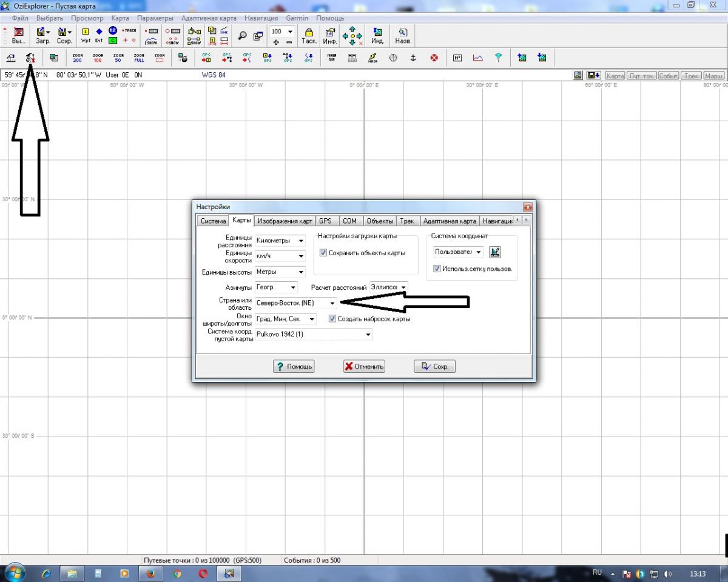Image resolution: width=728 pixels, height=582 pixels.
Task: Expand the Pulkovo 1942 datum dropdown
Action: tap(367, 335)
